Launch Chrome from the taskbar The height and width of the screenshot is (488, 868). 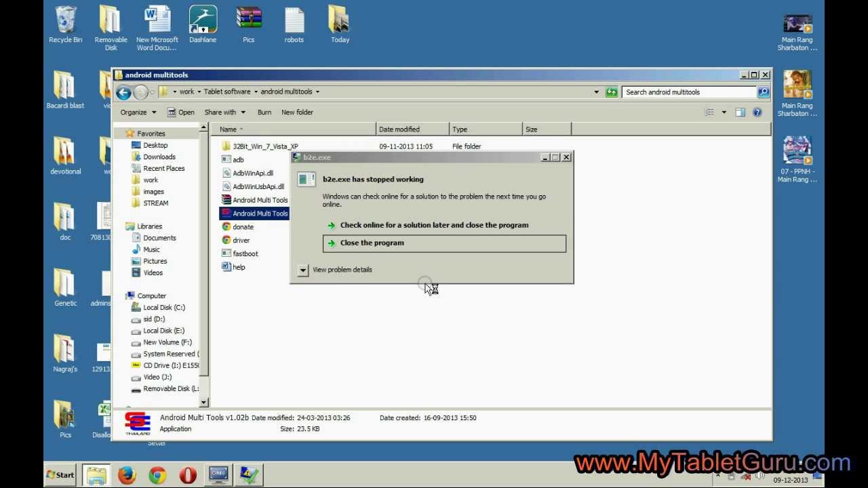tap(157, 475)
